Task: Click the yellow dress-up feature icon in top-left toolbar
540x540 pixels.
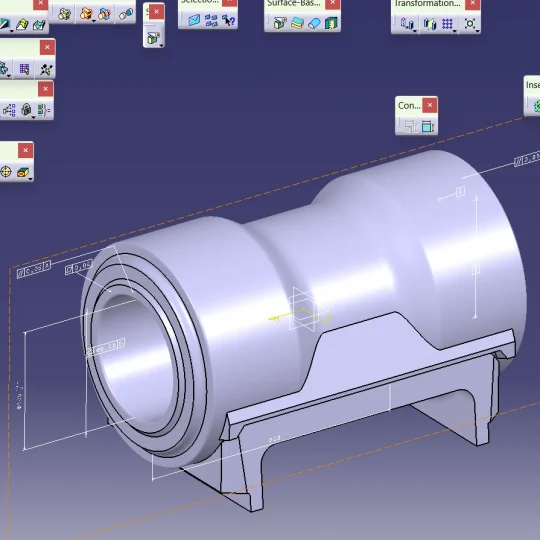Action: click(x=22, y=24)
